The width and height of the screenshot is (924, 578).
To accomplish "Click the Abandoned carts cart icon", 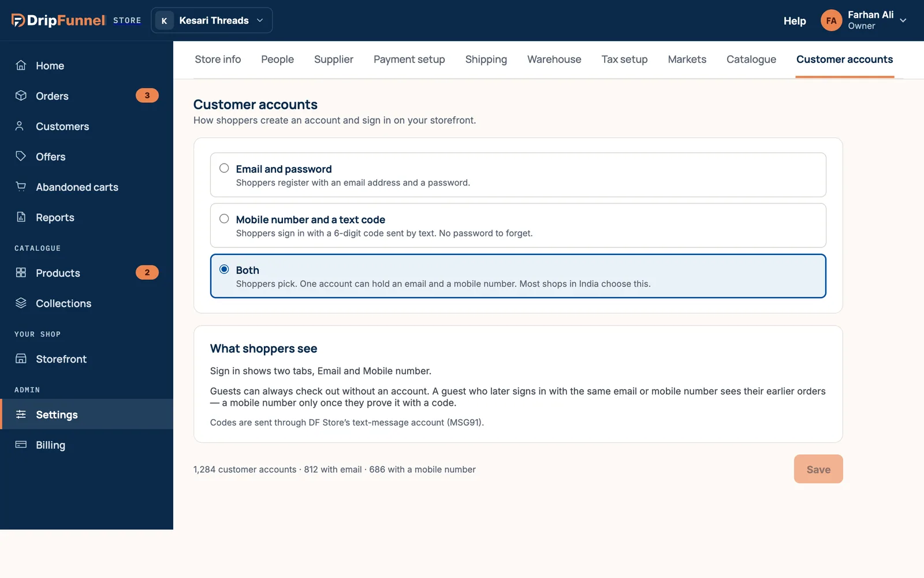I will pos(21,187).
